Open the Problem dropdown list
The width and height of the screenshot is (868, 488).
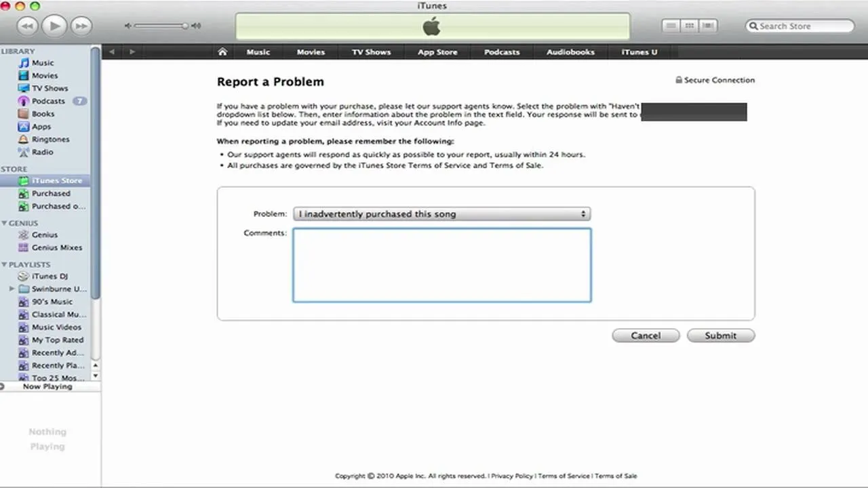click(441, 214)
